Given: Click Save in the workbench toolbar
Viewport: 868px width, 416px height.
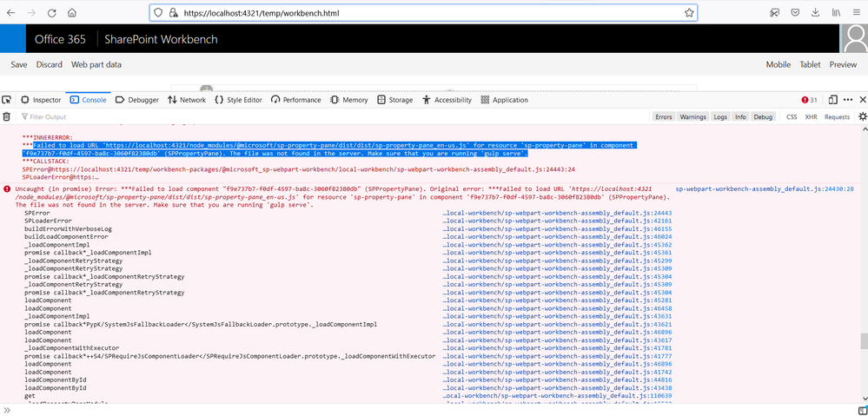Looking at the screenshot, I should [x=19, y=65].
